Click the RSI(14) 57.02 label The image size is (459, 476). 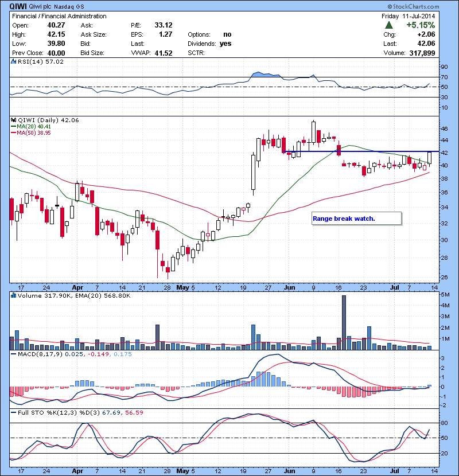click(41, 61)
